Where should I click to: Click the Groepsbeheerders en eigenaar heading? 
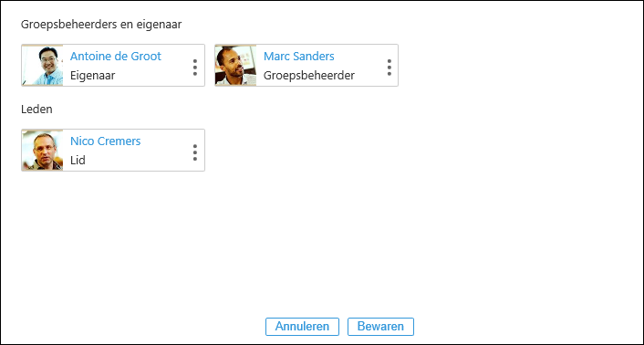click(x=101, y=25)
